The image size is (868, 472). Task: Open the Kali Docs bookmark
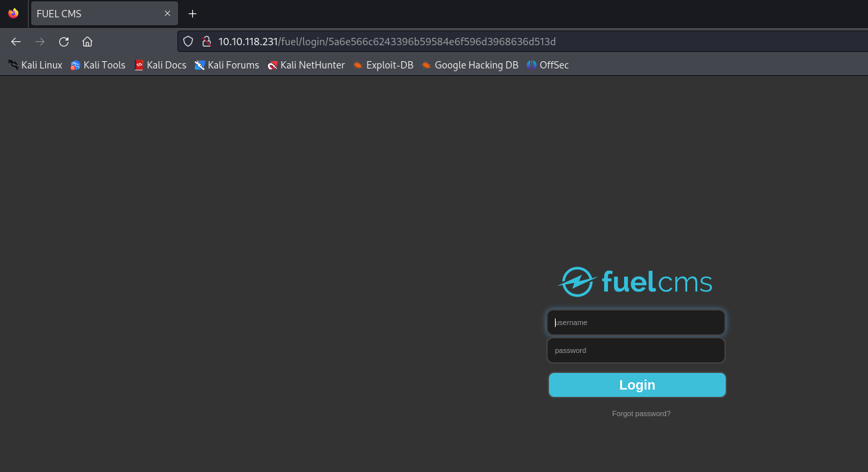pyautogui.click(x=160, y=65)
